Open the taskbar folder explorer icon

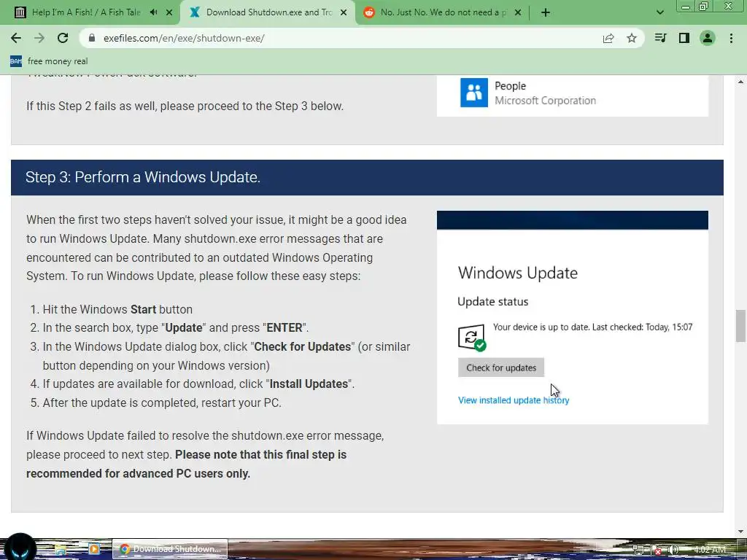point(60,550)
